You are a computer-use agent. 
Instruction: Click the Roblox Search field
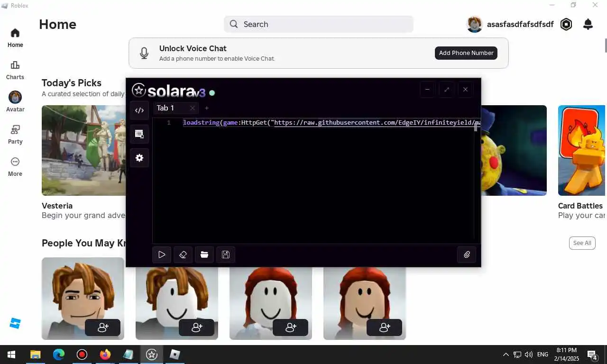[x=319, y=24]
